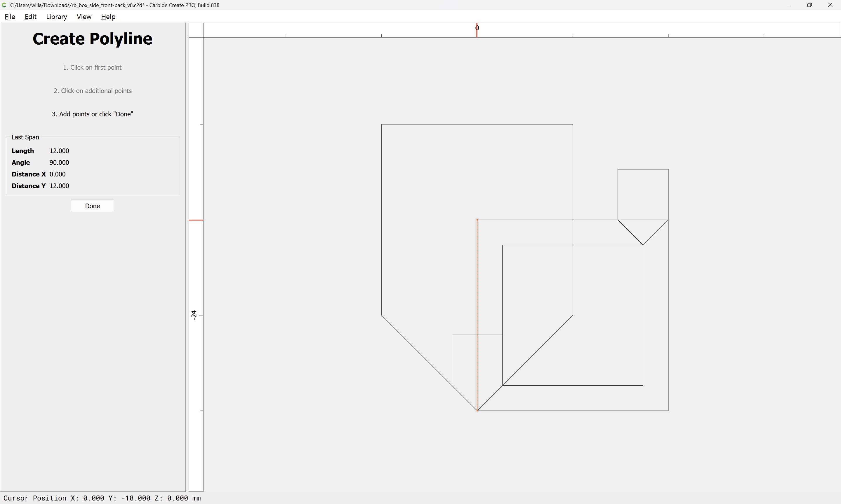Image resolution: width=841 pixels, height=504 pixels.
Task: Click the bottom endpoint of the orange polyline
Action: click(477, 411)
